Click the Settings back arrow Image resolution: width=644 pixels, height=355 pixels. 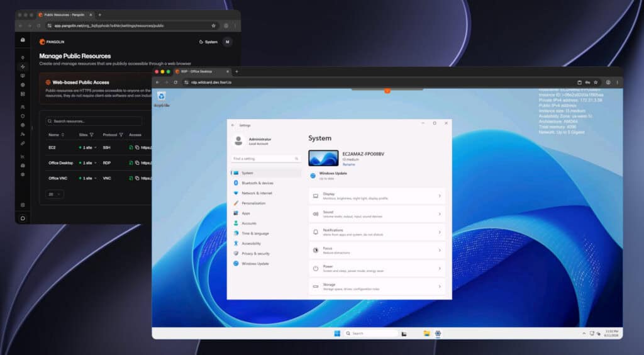point(233,125)
